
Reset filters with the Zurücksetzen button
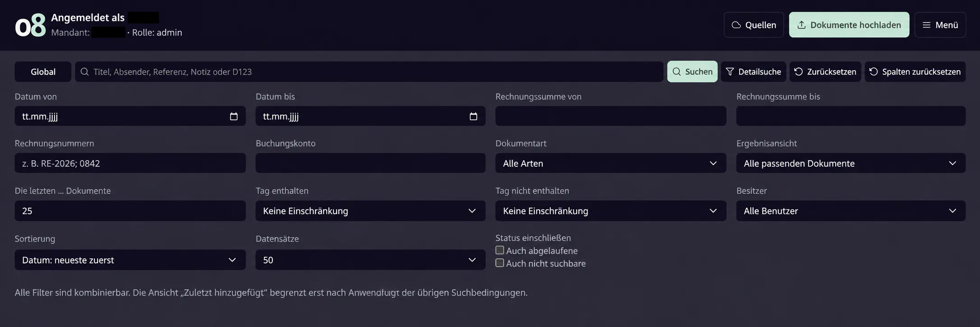click(x=825, y=72)
